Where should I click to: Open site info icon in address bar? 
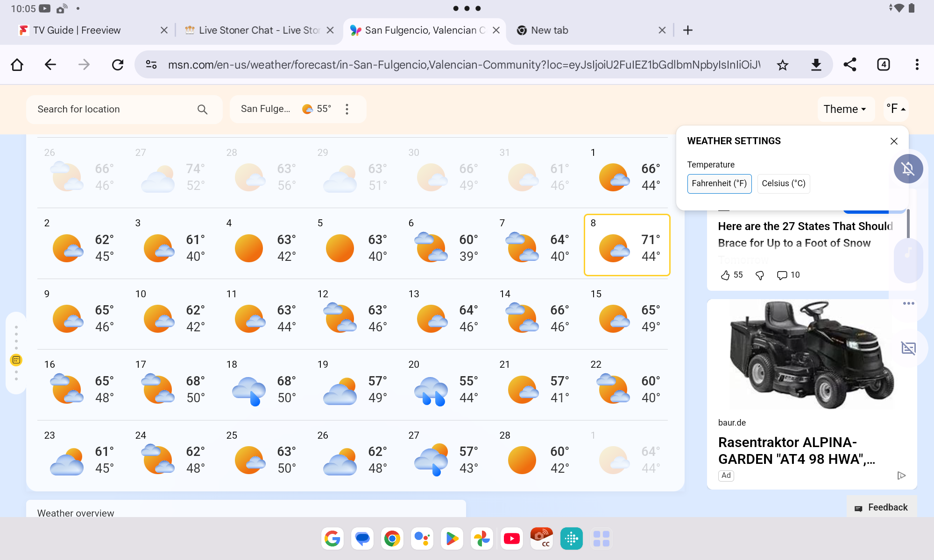click(x=151, y=64)
